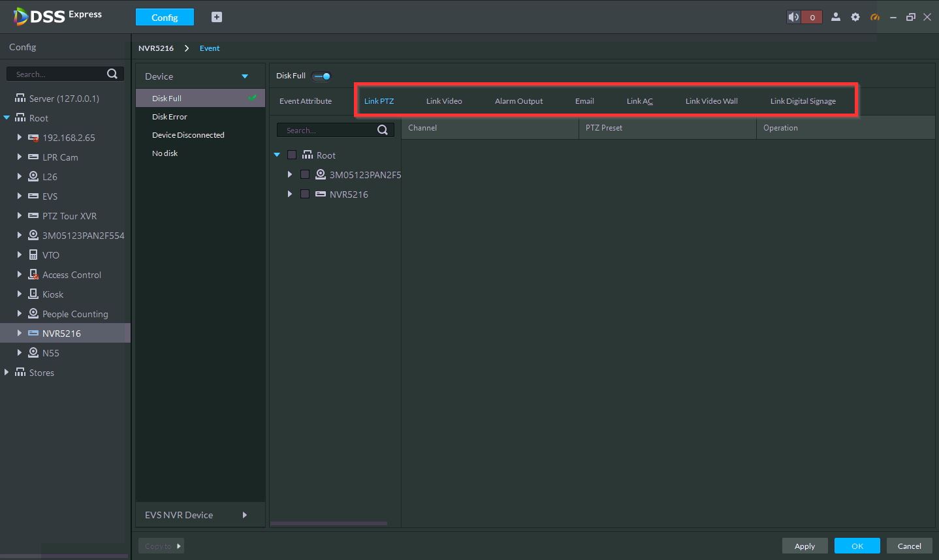Collapse the Device event category dropdown
The height and width of the screenshot is (560, 939).
point(245,76)
